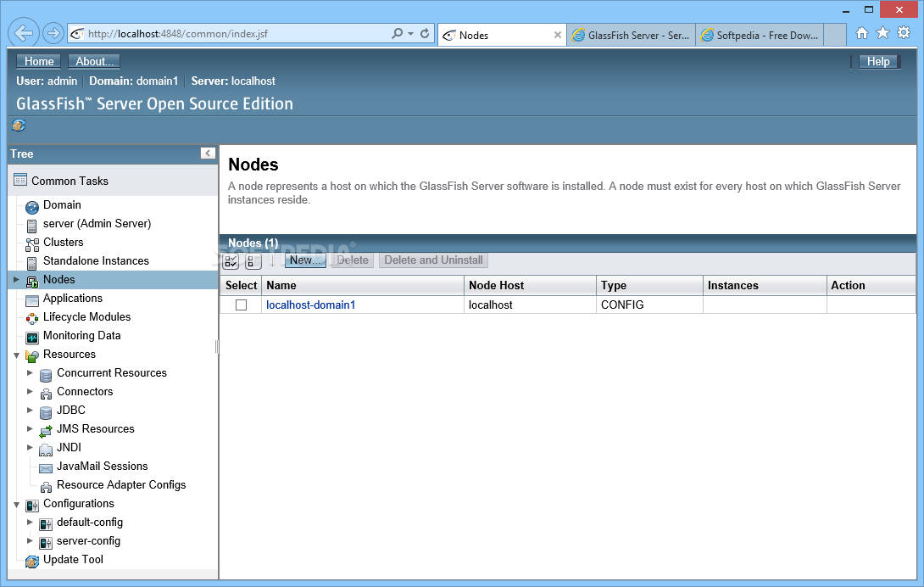Click the browser Back arrow
Screen dimensions: 924x587
(24, 33)
